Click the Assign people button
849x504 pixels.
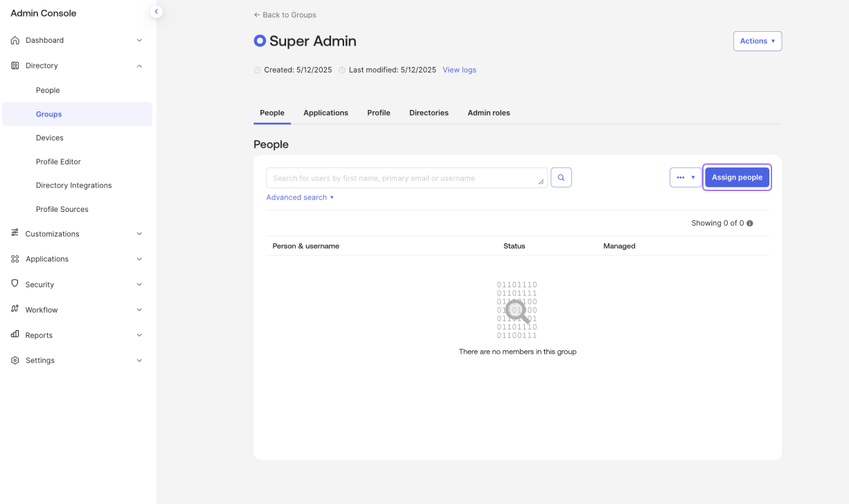pos(737,178)
